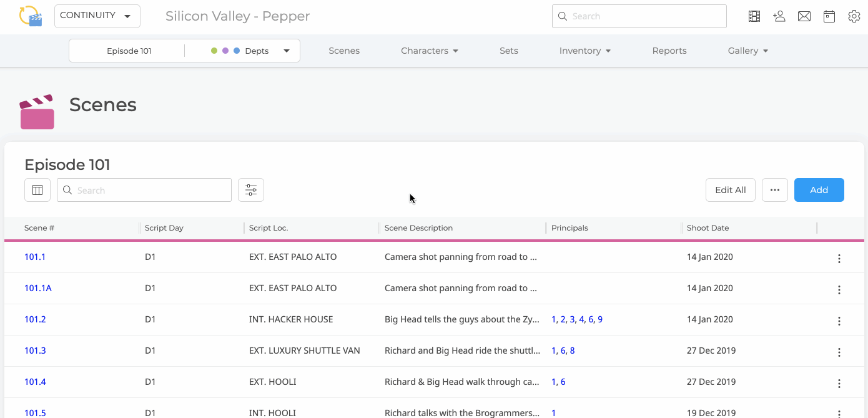Click the Principals column header
Image resolution: width=868 pixels, height=418 pixels.
[570, 228]
